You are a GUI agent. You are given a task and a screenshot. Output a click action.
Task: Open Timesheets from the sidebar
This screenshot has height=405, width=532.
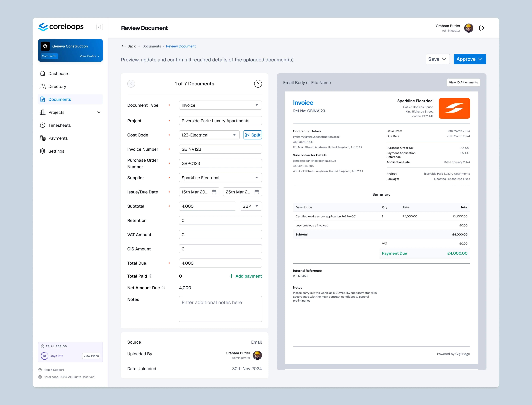click(x=59, y=125)
